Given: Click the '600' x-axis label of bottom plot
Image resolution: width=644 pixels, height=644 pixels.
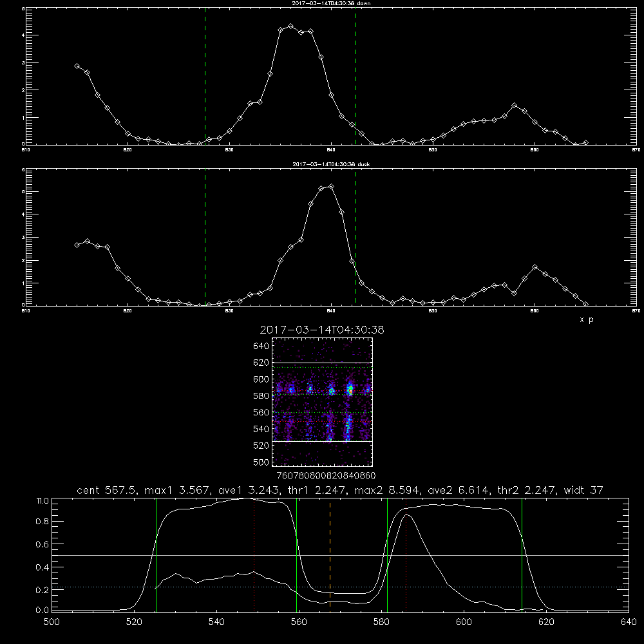Looking at the screenshot, I should click(x=464, y=622).
